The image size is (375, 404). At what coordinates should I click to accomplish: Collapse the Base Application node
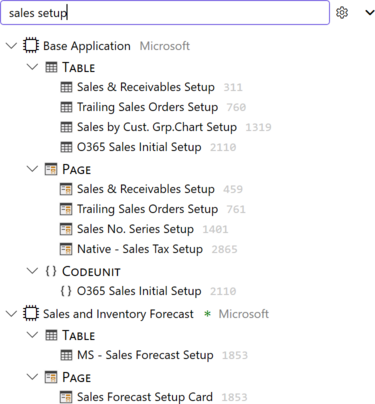click(12, 46)
